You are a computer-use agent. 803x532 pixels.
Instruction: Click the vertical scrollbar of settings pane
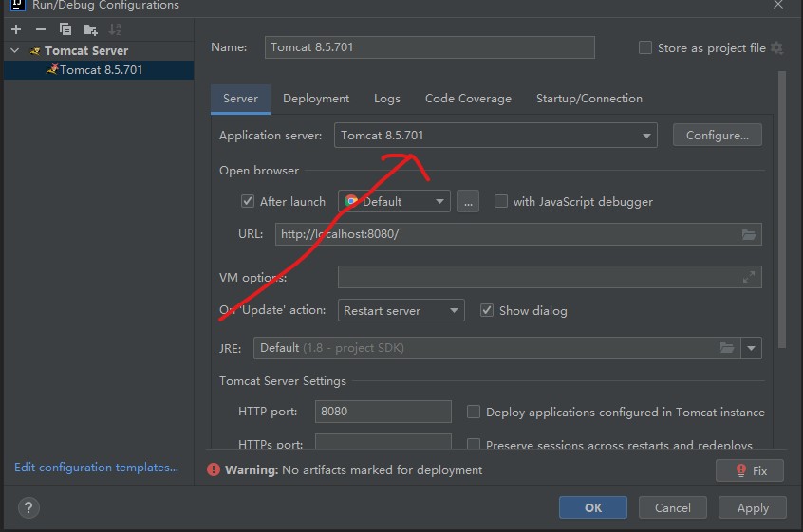(781, 210)
